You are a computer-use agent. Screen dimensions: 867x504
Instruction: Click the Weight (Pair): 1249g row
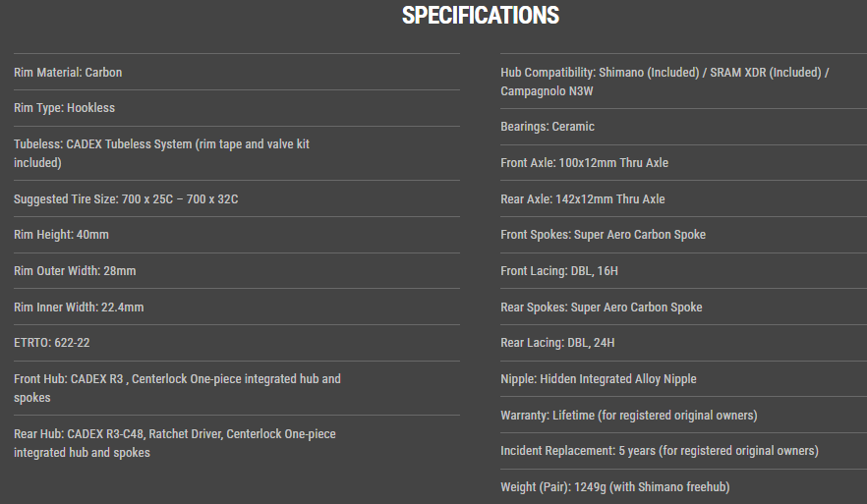click(615, 487)
